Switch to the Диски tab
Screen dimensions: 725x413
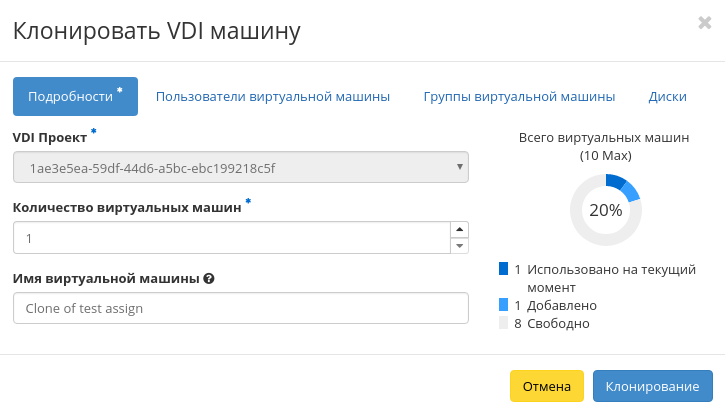pyautogui.click(x=667, y=97)
